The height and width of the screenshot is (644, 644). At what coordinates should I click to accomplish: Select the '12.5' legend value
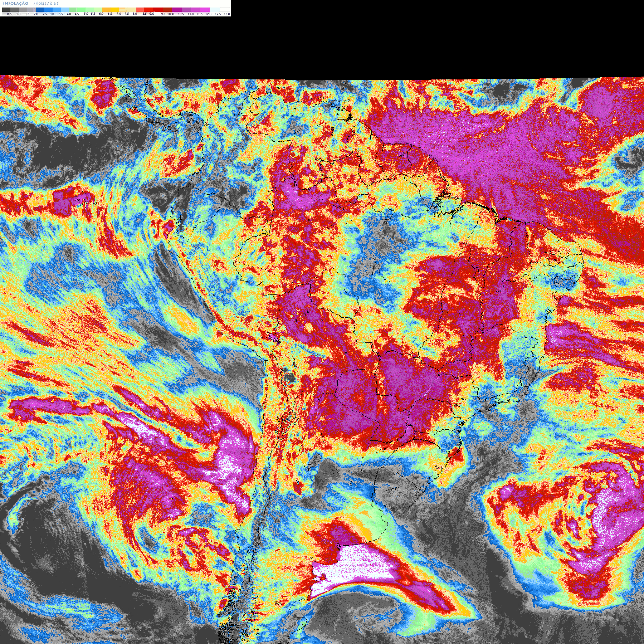(218, 14)
